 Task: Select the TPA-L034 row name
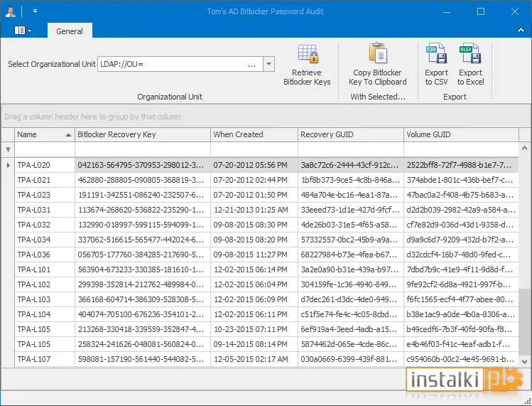tap(45, 240)
